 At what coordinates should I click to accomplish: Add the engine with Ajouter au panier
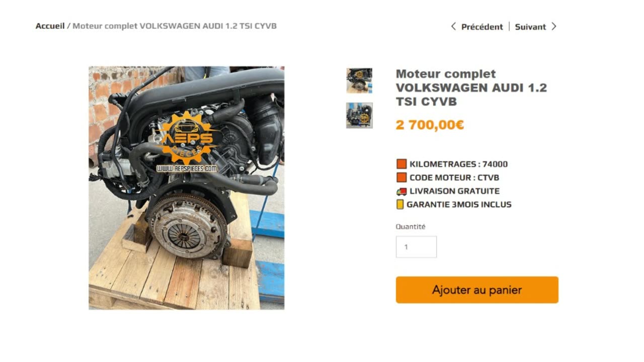(477, 290)
